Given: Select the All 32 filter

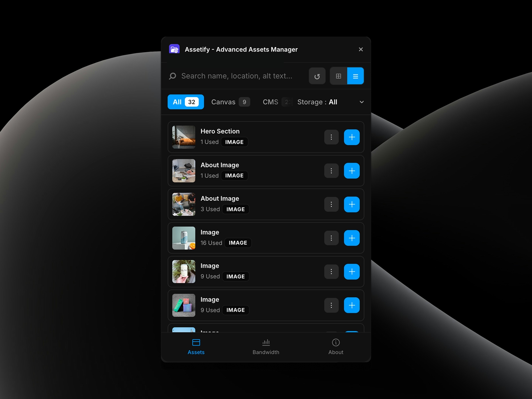Looking at the screenshot, I should pos(185,102).
